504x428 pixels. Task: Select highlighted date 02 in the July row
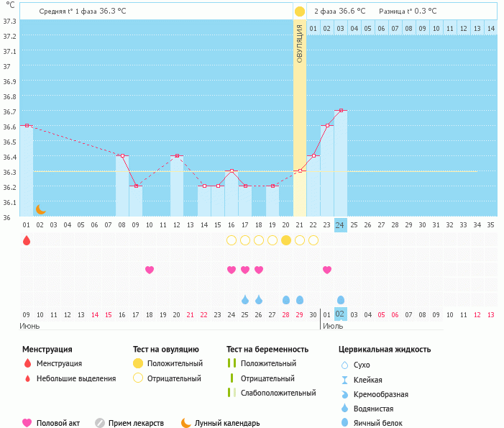(341, 314)
